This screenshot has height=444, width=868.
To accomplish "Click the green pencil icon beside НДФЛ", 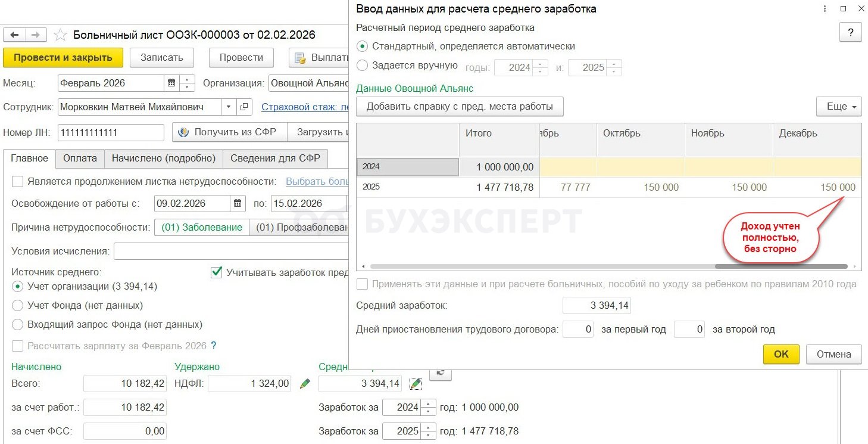I will (305, 384).
